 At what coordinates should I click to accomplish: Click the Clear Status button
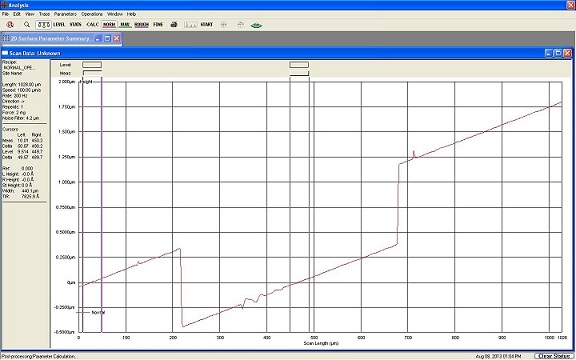pos(554,356)
